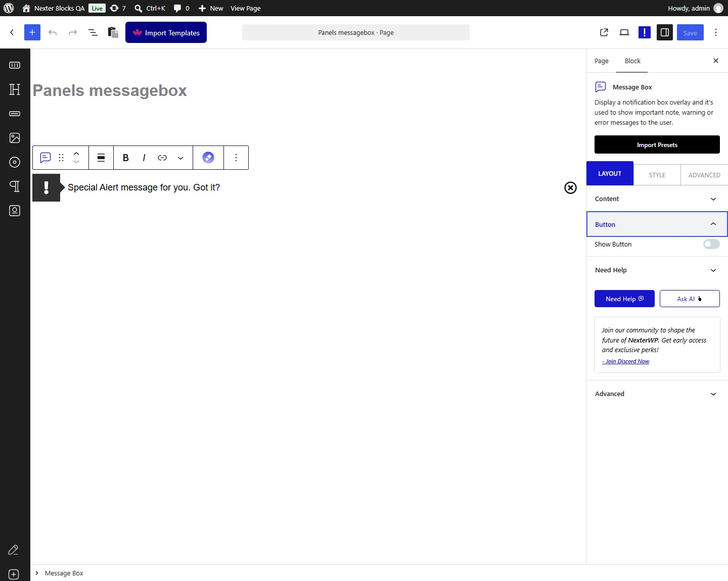This screenshot has width=728, height=581.
Task: Open the Howdy, admin account menu
Action: tap(695, 8)
